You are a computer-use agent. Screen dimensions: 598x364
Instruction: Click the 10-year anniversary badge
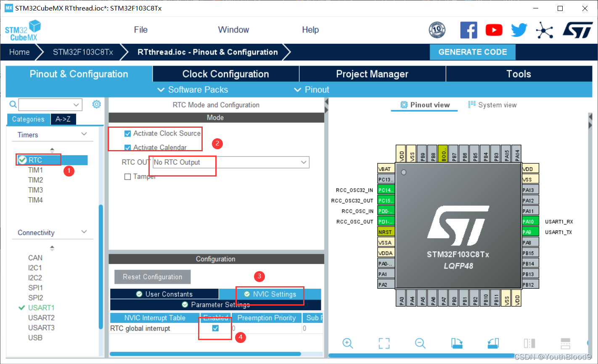click(x=437, y=30)
